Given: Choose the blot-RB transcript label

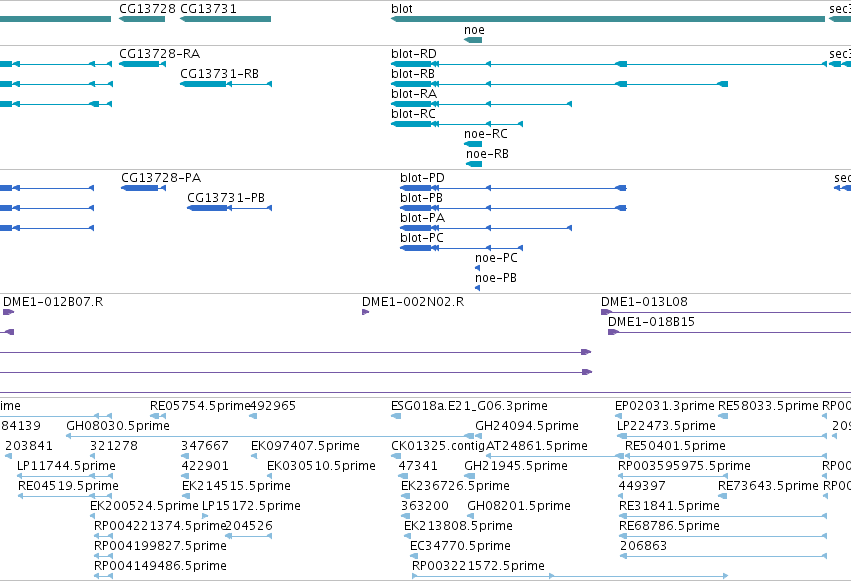Looking at the screenshot, I should click(x=412, y=74).
